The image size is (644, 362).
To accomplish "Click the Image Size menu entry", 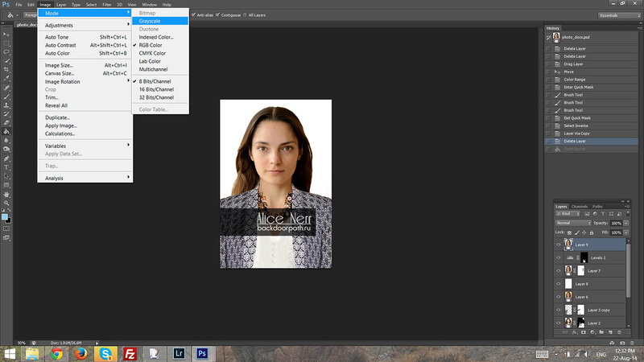I will (x=58, y=65).
